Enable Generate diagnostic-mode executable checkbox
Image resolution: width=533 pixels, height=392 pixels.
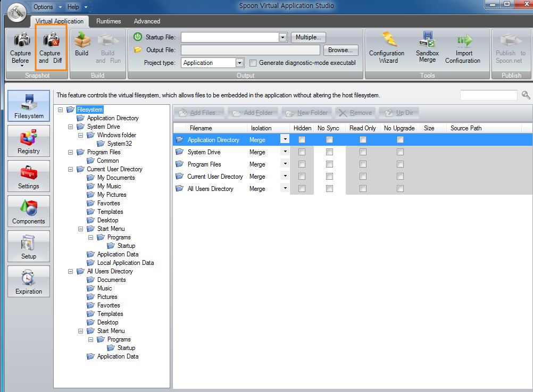point(253,63)
